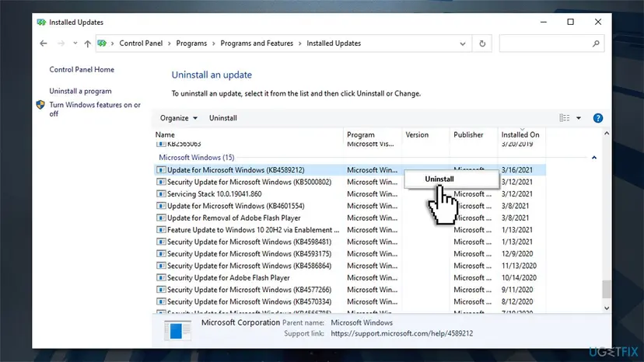Open Uninstall a program link
Screen dimensions: 644x362
coord(81,91)
